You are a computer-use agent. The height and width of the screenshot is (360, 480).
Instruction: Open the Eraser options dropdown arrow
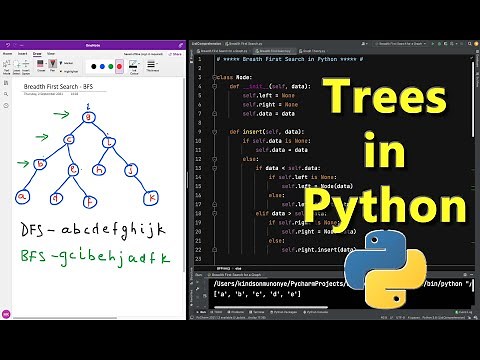[x=46, y=63]
